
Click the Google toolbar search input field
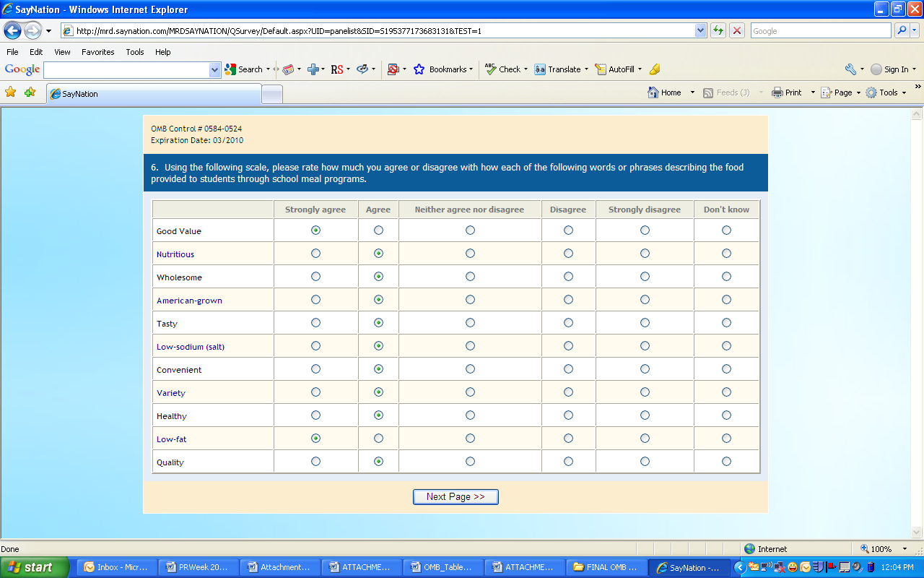click(x=126, y=69)
